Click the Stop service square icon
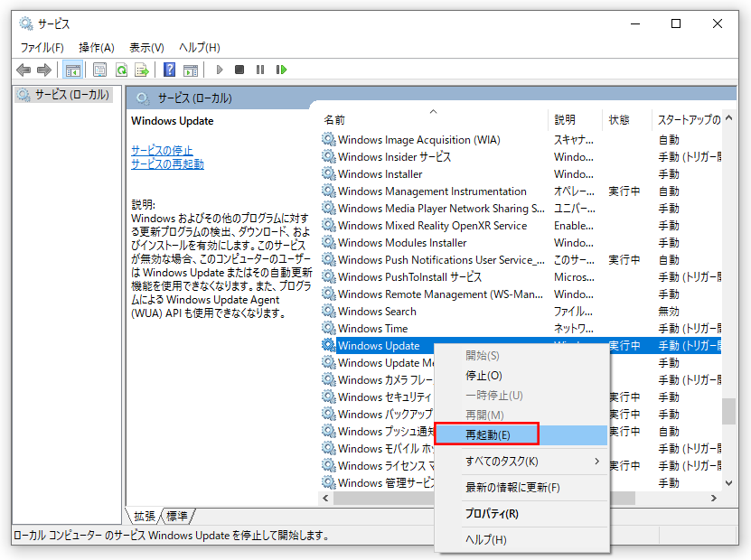This screenshot has height=560, width=751. 239,70
